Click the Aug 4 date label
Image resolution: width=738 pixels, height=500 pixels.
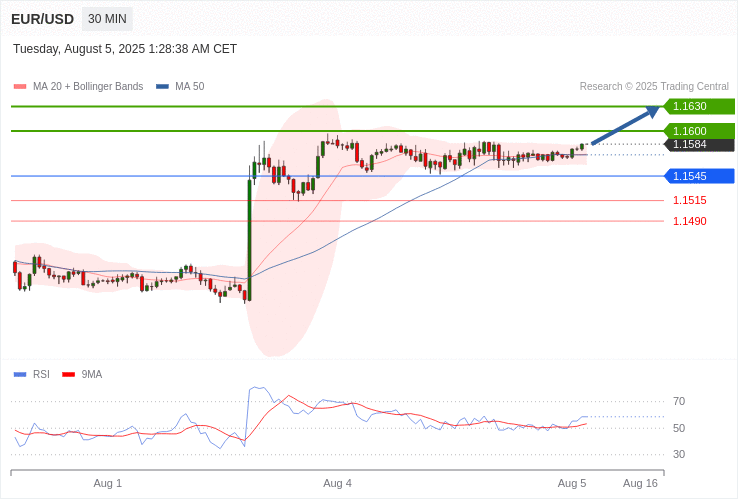pos(337,484)
